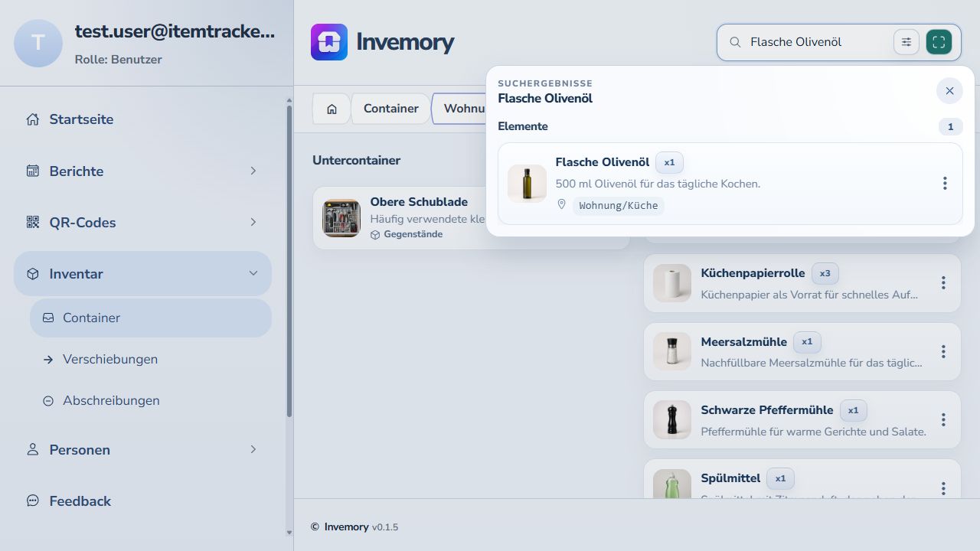Image resolution: width=980 pixels, height=551 pixels.
Task: Click the Spülmittel item title
Action: click(x=730, y=478)
